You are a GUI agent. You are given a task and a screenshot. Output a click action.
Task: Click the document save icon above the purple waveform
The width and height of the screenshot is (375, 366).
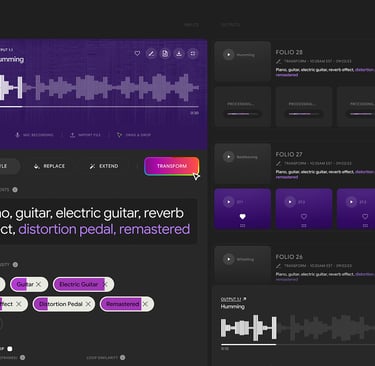[x=165, y=53]
